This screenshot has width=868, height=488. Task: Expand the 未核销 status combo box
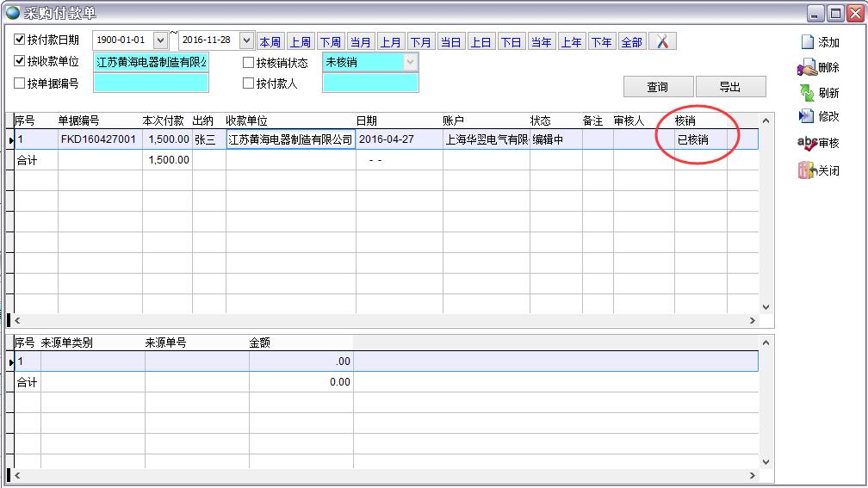click(410, 62)
